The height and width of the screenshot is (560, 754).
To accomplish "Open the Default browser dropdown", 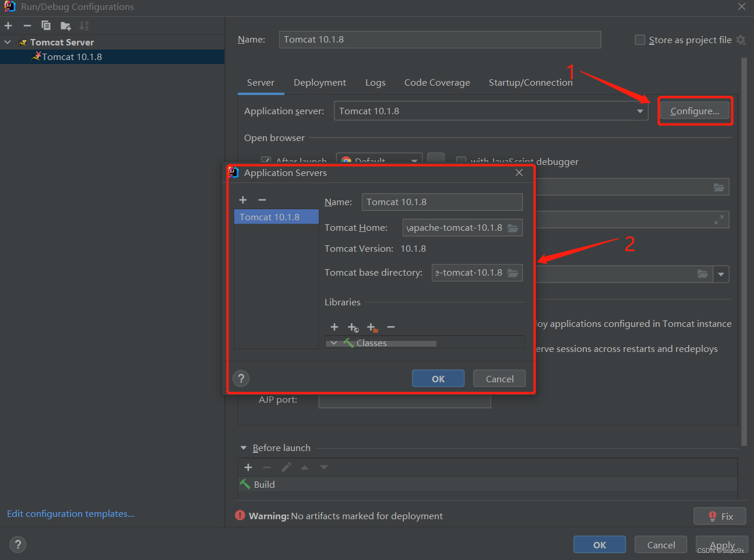I will point(379,160).
